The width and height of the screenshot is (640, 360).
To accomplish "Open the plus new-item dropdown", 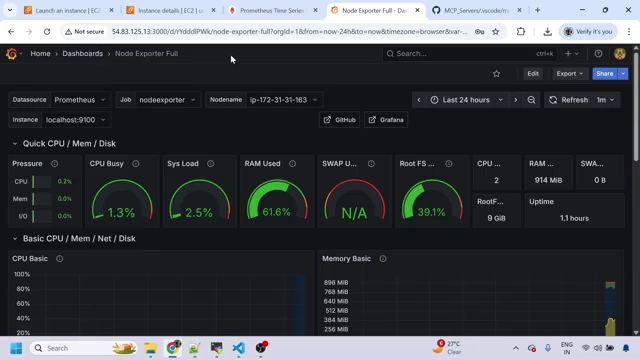I will pos(571,53).
